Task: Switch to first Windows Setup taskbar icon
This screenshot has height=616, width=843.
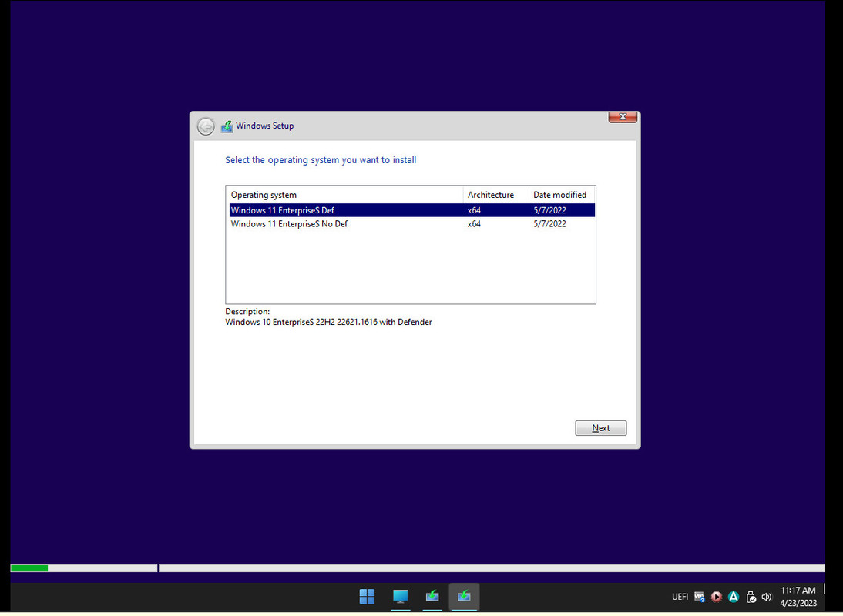Action: click(432, 596)
